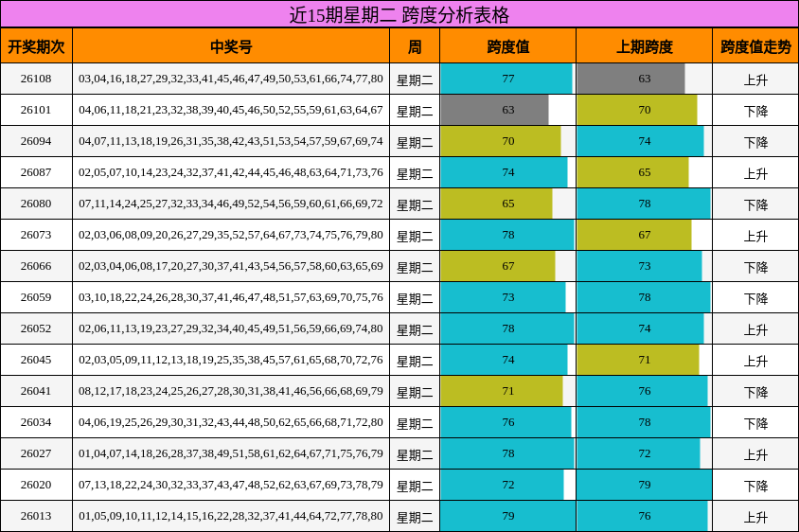Click winning numbers starting 02,05,07,10,14
Image resolution: width=799 pixels, height=532 pixels.
coord(231,172)
